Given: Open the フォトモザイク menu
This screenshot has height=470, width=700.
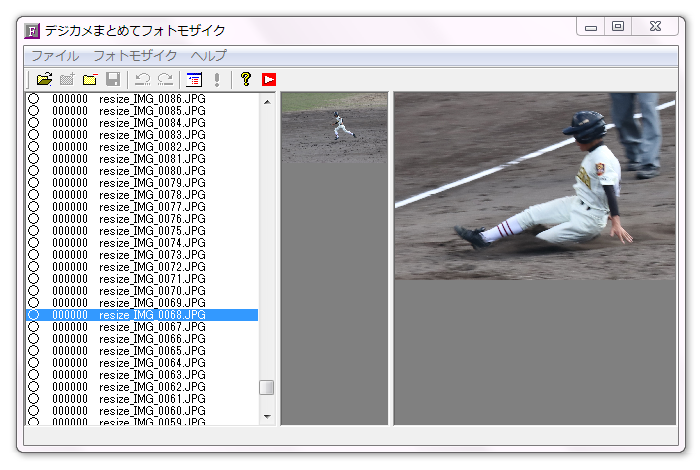Looking at the screenshot, I should (135, 56).
